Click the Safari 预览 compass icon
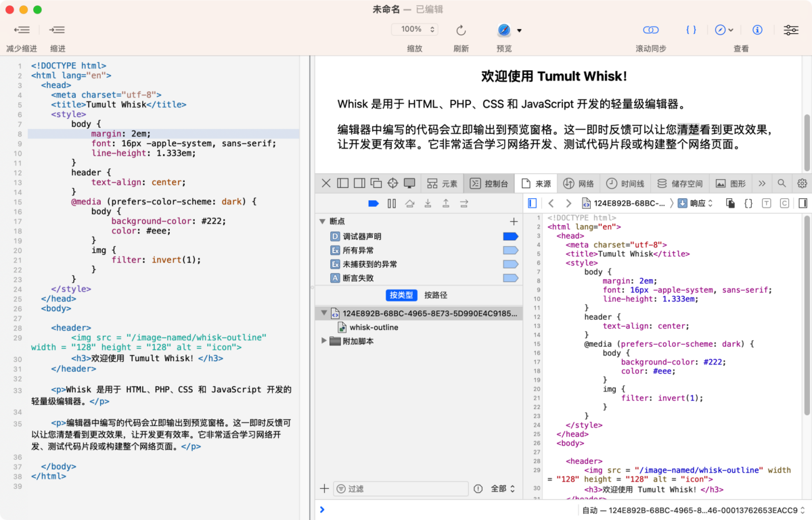This screenshot has width=812, height=520. (504, 30)
